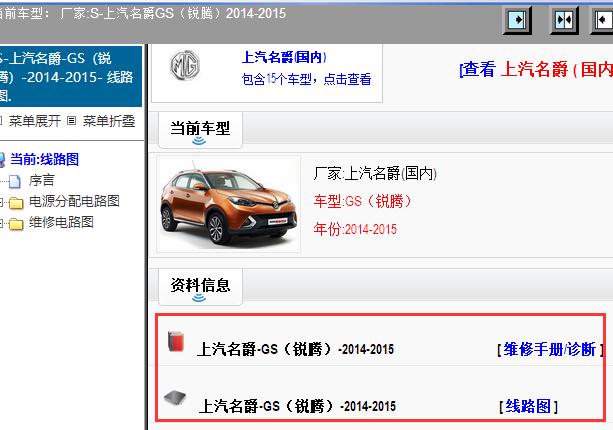Expand the 电源分配电路图 tree node
This screenshot has height=430, width=613.
point(1,202)
